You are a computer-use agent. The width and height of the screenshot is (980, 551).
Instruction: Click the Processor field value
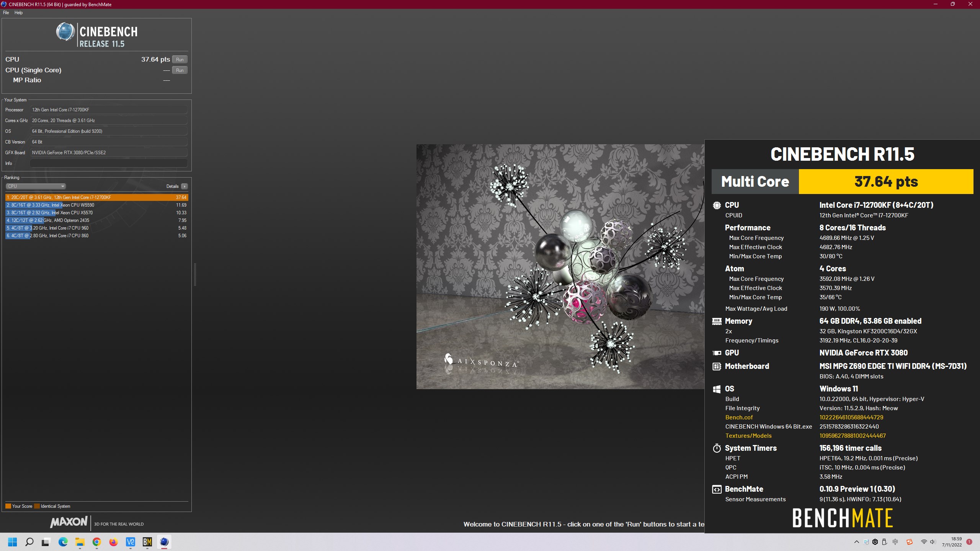(109, 110)
